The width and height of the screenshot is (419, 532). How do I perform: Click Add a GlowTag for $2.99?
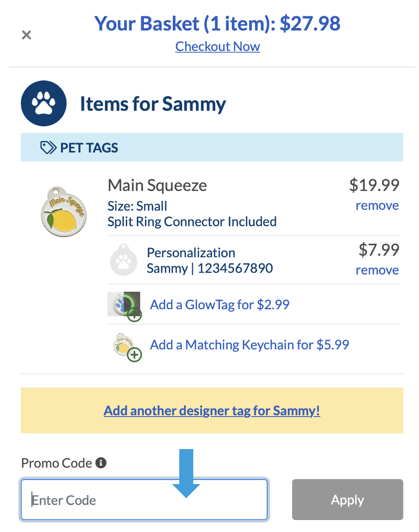click(220, 304)
